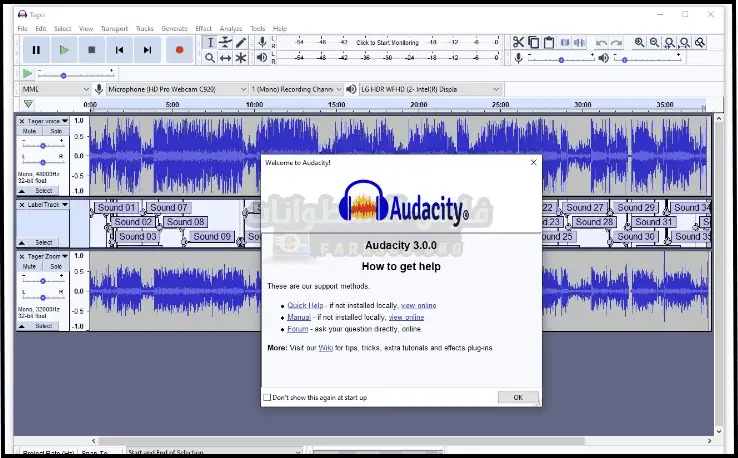This screenshot has height=458, width=738.
Task: Click the Stop playback button
Action: [91, 49]
